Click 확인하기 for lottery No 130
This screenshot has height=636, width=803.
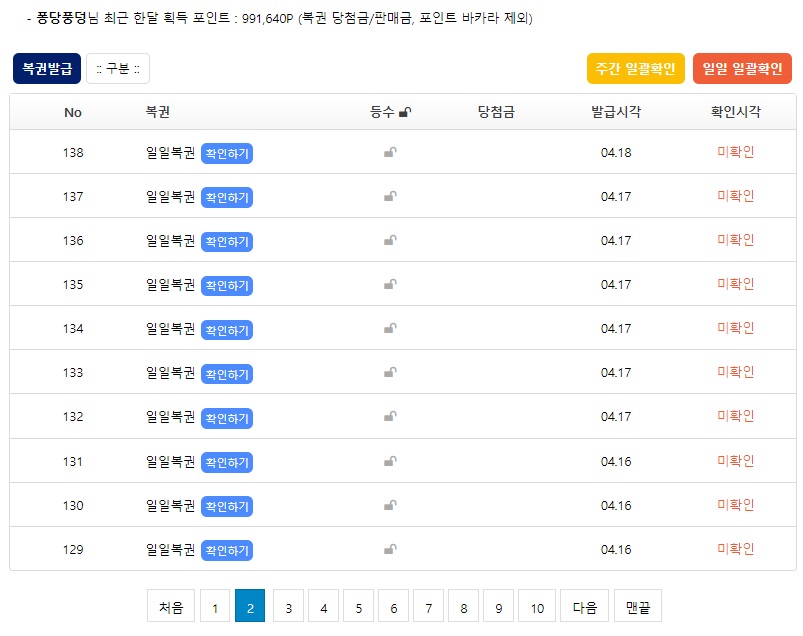pos(227,506)
